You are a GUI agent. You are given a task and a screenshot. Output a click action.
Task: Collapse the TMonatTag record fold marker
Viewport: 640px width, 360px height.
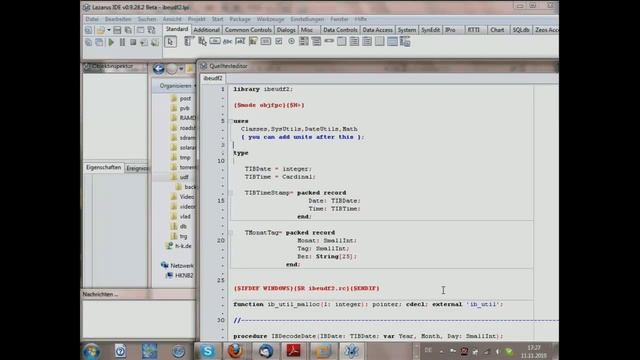click(x=231, y=233)
